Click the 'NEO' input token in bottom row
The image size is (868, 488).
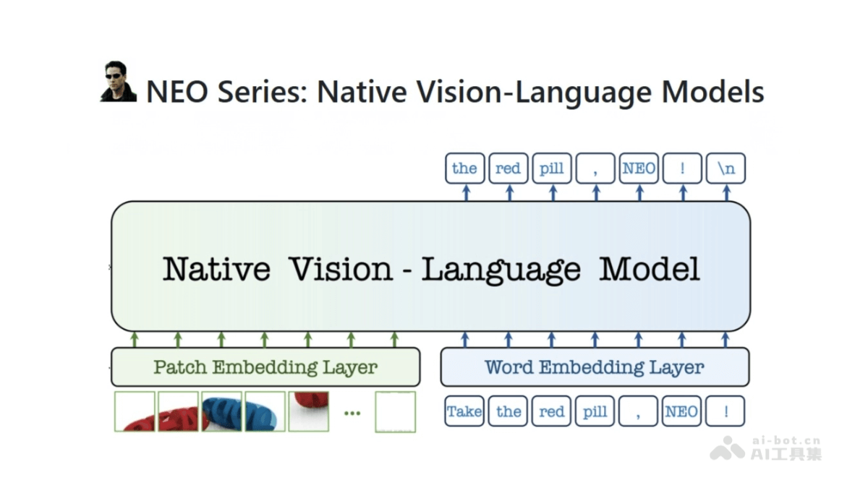(681, 411)
